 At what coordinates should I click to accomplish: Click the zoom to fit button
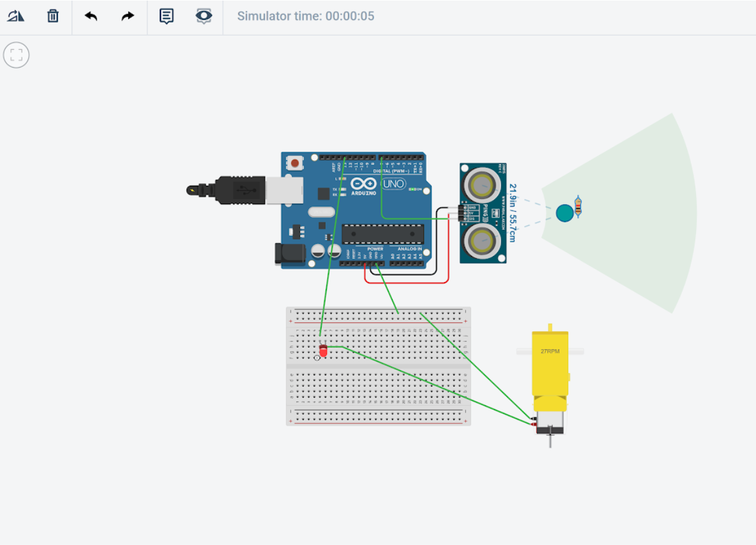coord(17,55)
